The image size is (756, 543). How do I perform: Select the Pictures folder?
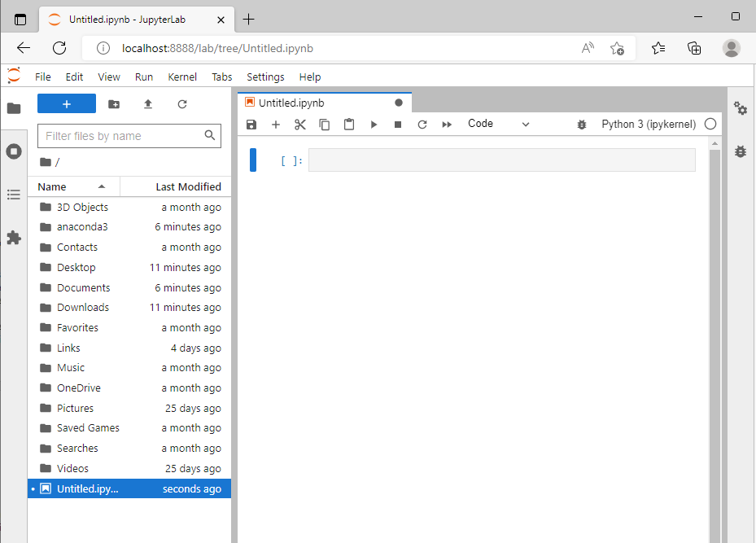coord(129,408)
